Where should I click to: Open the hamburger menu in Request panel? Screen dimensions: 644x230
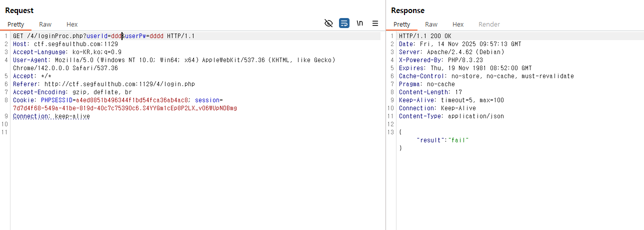(x=375, y=24)
